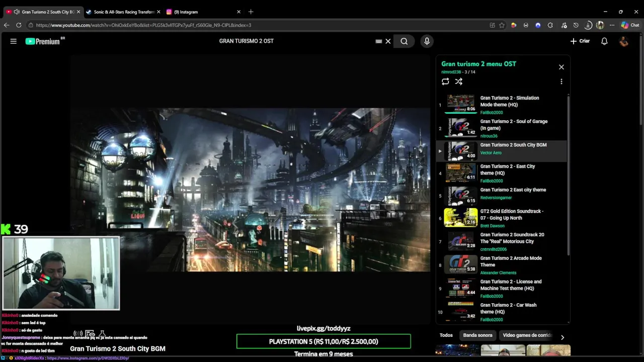Open the browser profile picture

(x=600, y=25)
